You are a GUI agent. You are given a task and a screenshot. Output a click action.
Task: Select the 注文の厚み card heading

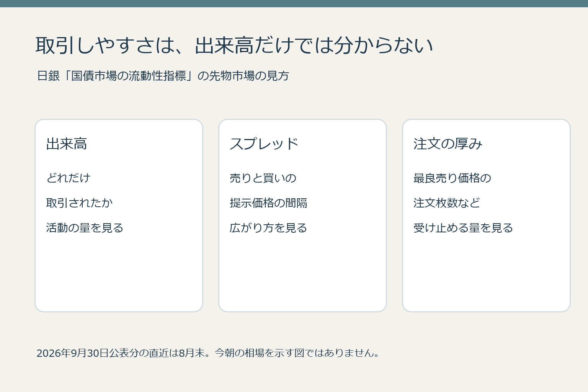pyautogui.click(x=448, y=144)
